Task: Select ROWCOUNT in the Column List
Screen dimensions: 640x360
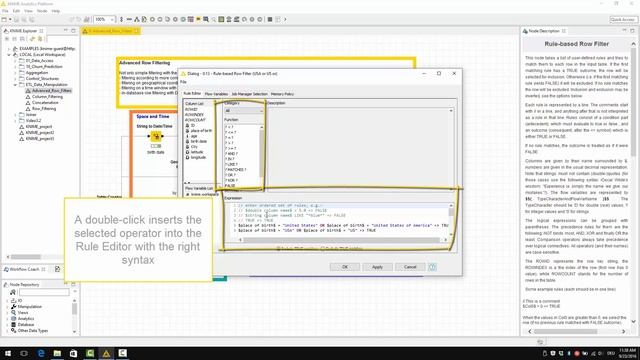Action: [x=195, y=120]
